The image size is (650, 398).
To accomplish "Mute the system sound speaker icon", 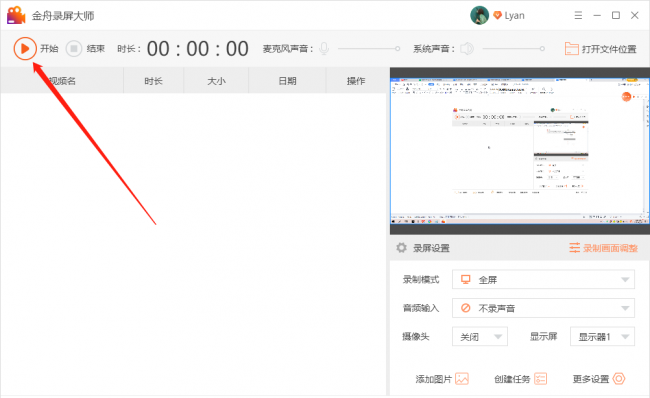I will 467,49.
